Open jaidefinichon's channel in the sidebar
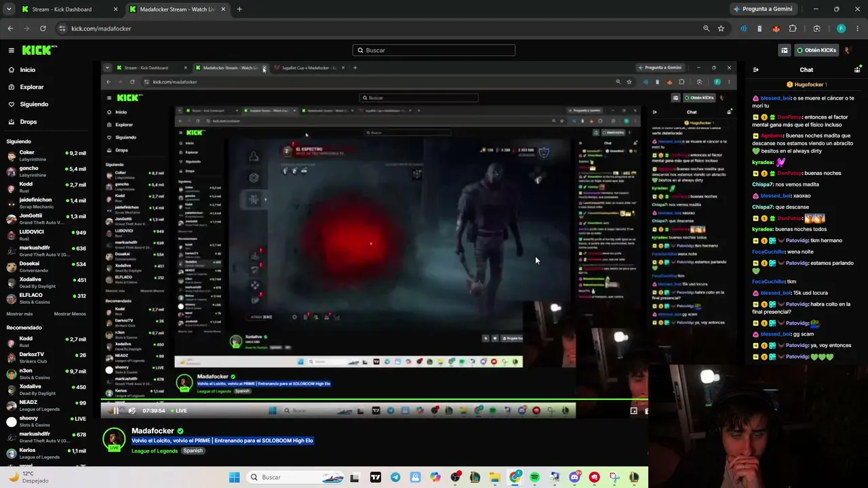The height and width of the screenshot is (488, 868). pyautogui.click(x=46, y=203)
